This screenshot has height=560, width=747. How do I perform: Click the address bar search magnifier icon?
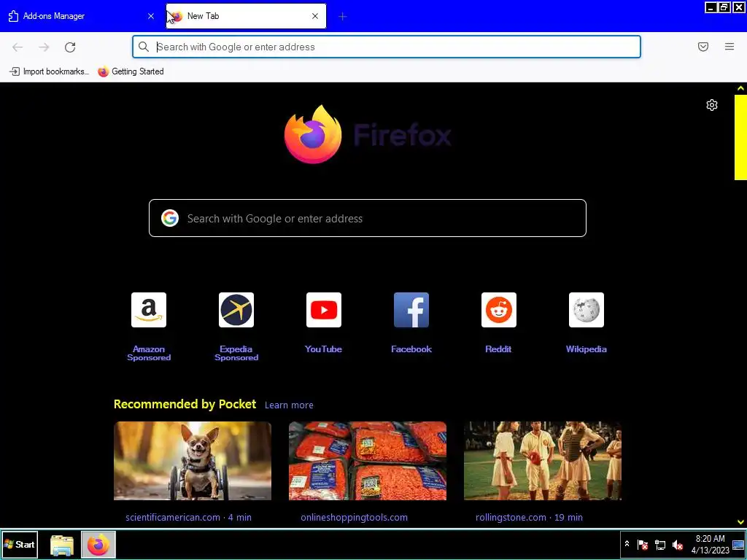pos(144,47)
